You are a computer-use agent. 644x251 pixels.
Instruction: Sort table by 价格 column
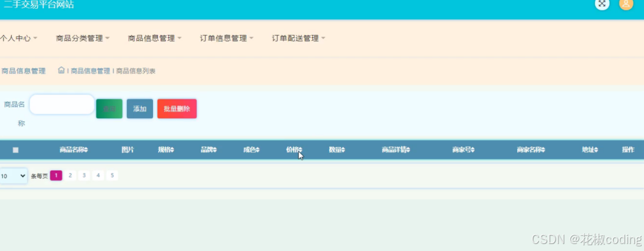[x=294, y=150]
